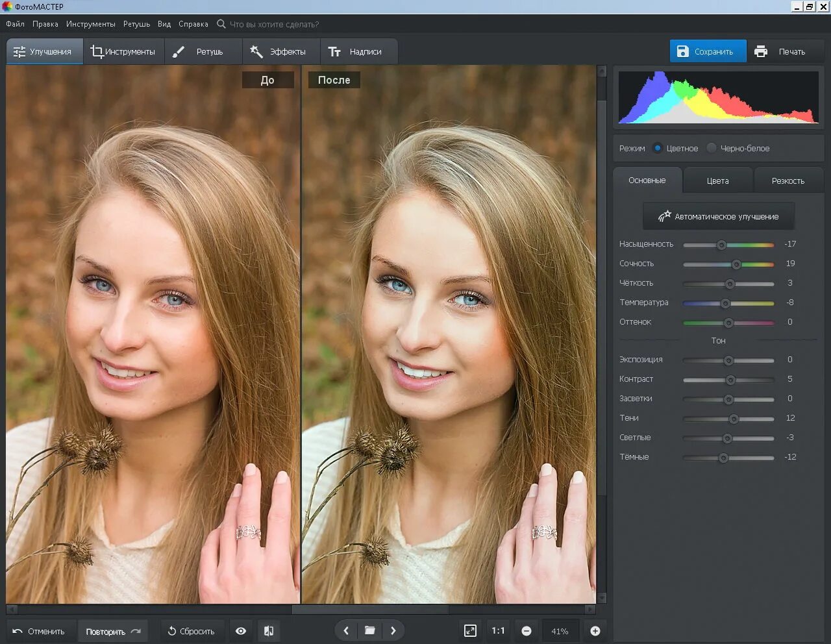This screenshot has width=831, height=644.
Task: Toggle the before/after split view icon
Action: [x=269, y=631]
